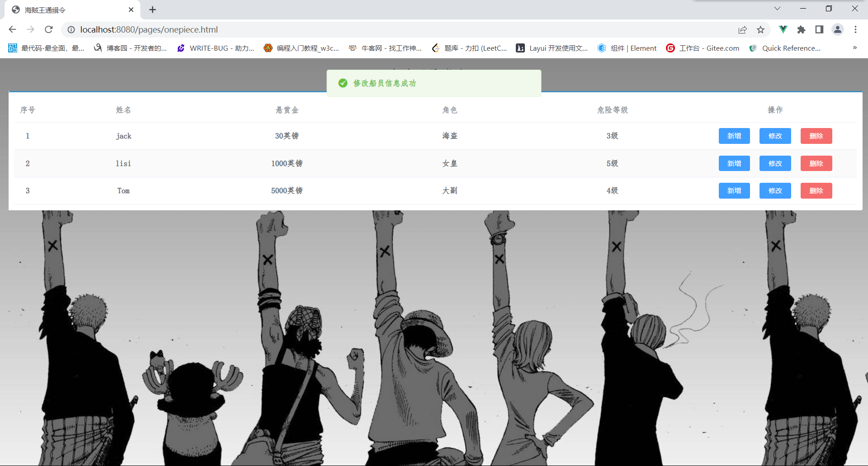Click 新增 in the Tom row
This screenshot has height=466, width=868.
734,190
